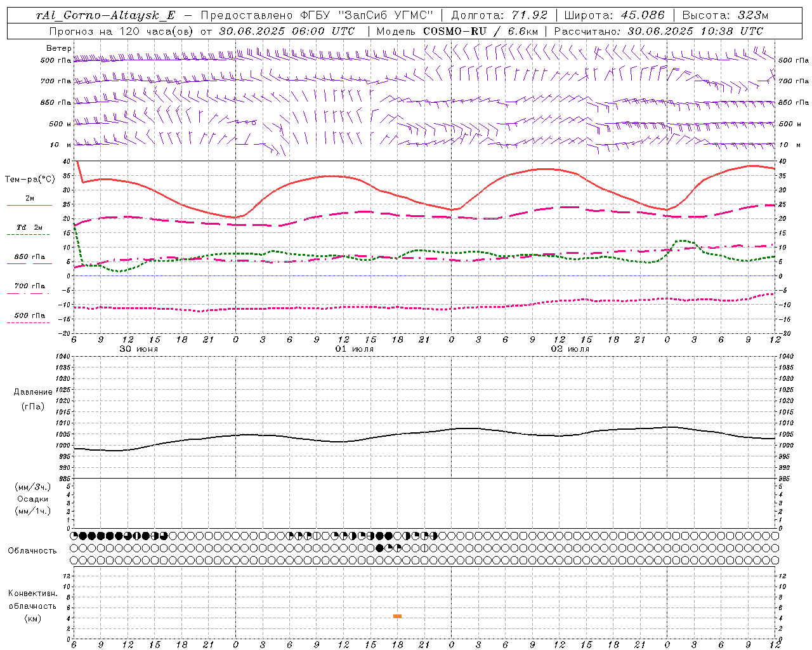Click the Конвективн. label
The height and width of the screenshot is (650, 812).
(x=32, y=594)
